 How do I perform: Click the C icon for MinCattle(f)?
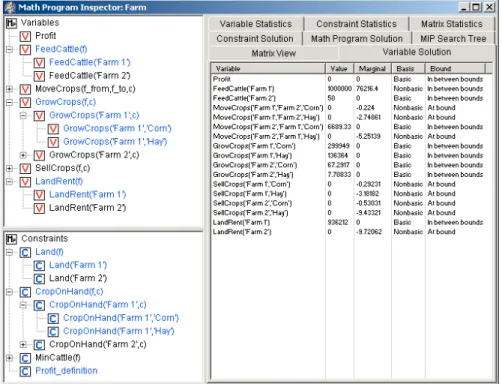click(25, 358)
